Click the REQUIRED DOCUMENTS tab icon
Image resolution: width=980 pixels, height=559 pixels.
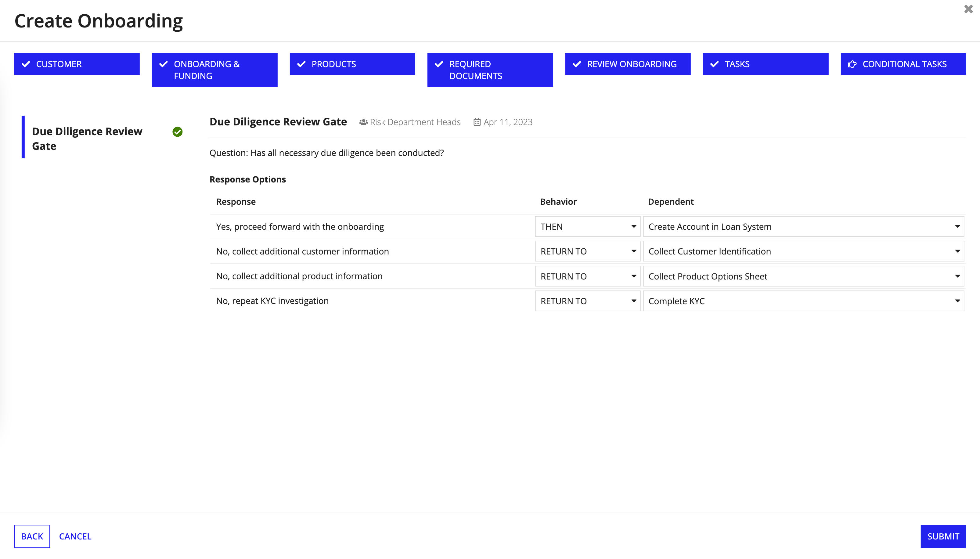[x=438, y=64]
